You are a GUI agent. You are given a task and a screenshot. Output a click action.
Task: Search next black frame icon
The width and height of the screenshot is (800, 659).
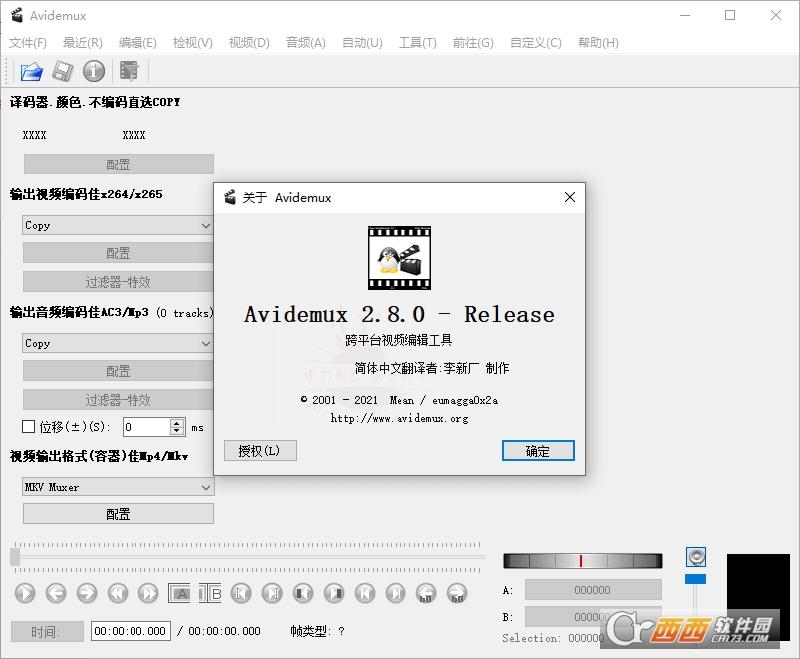tap(334, 593)
